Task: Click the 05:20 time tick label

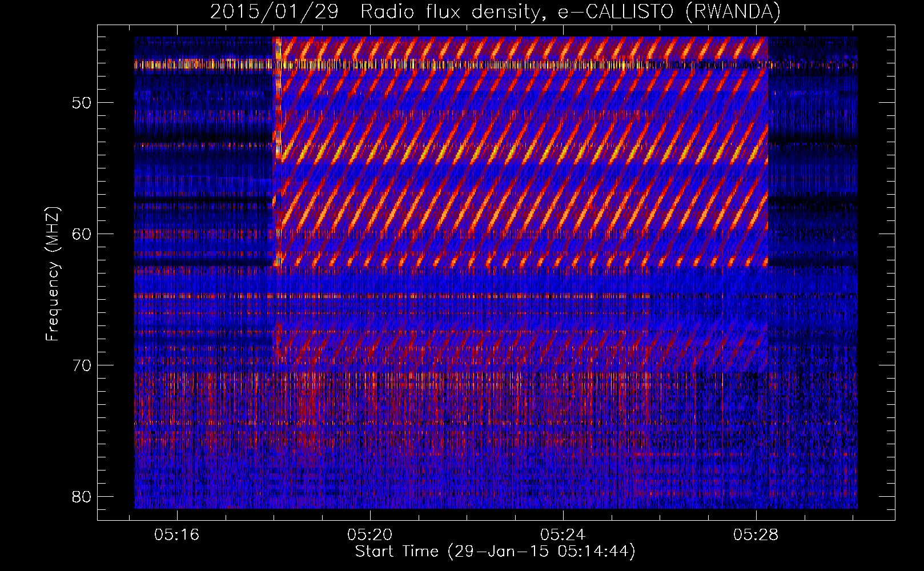Action: point(370,535)
